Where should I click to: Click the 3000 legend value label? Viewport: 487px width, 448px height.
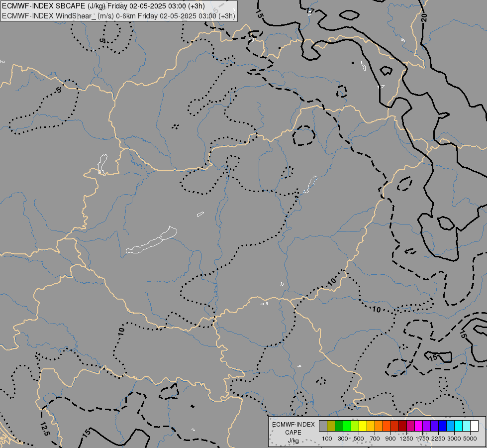click(x=454, y=439)
